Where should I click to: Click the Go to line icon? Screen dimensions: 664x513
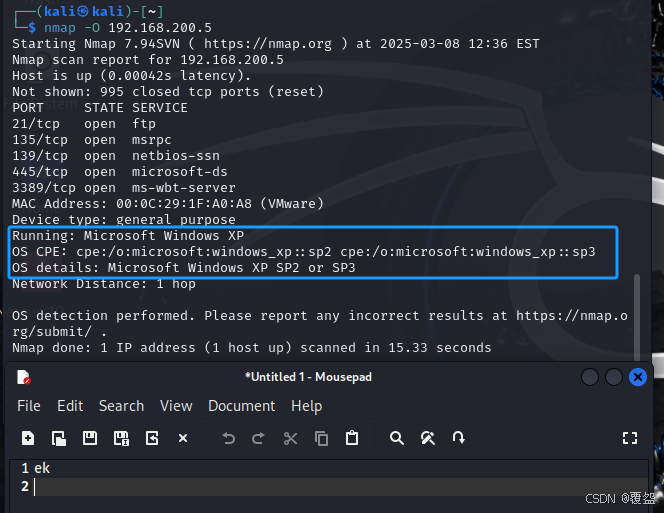(459, 438)
